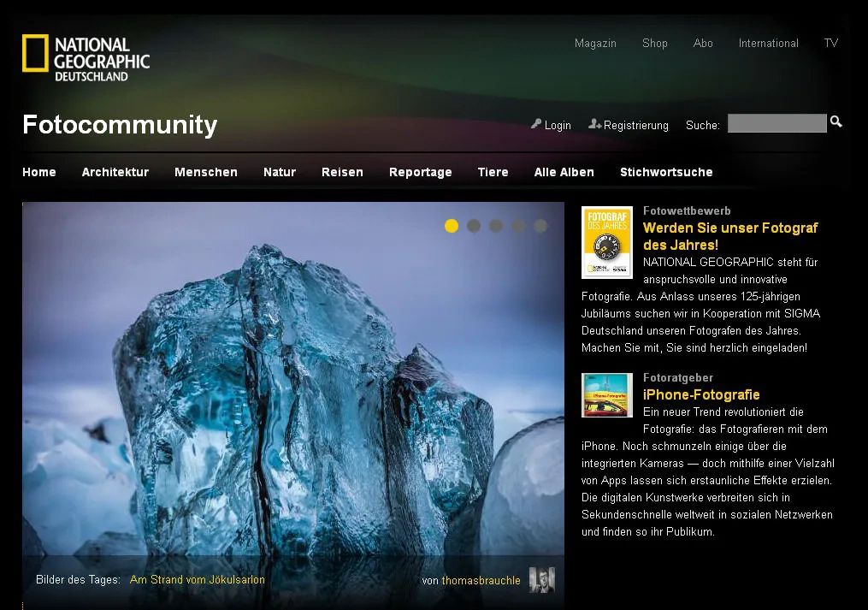Click 'Werden Sie unser Fotograf des Jahres!' headline

point(729,236)
